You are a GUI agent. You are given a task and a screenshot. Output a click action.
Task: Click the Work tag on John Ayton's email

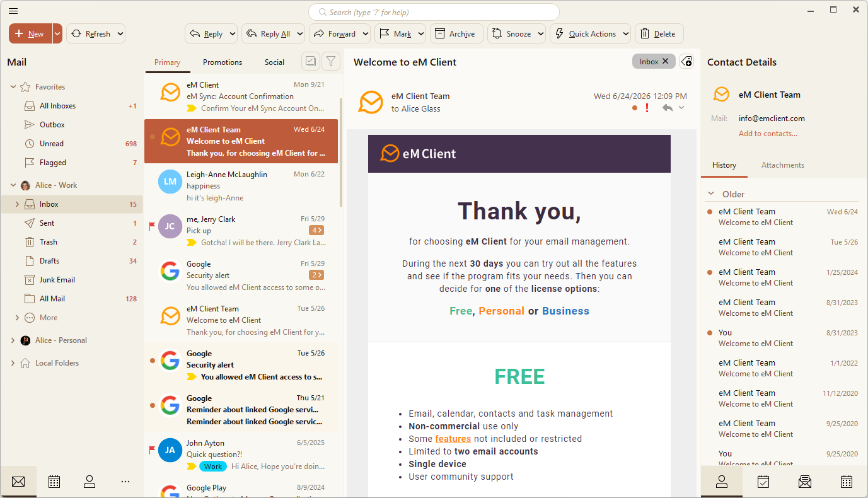[213, 466]
